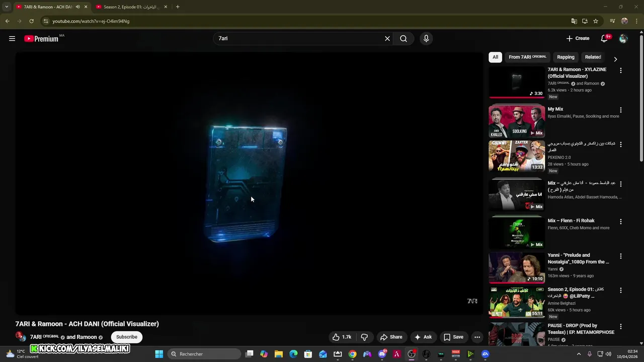Open options for PAUSE DROP video
644x362 pixels.
620,326
